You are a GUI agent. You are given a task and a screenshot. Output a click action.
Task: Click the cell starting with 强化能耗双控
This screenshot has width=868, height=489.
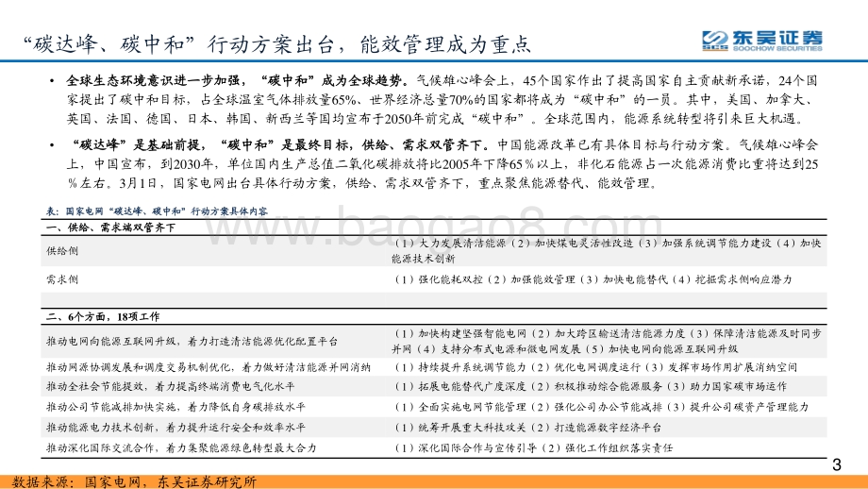pyautogui.click(x=593, y=279)
